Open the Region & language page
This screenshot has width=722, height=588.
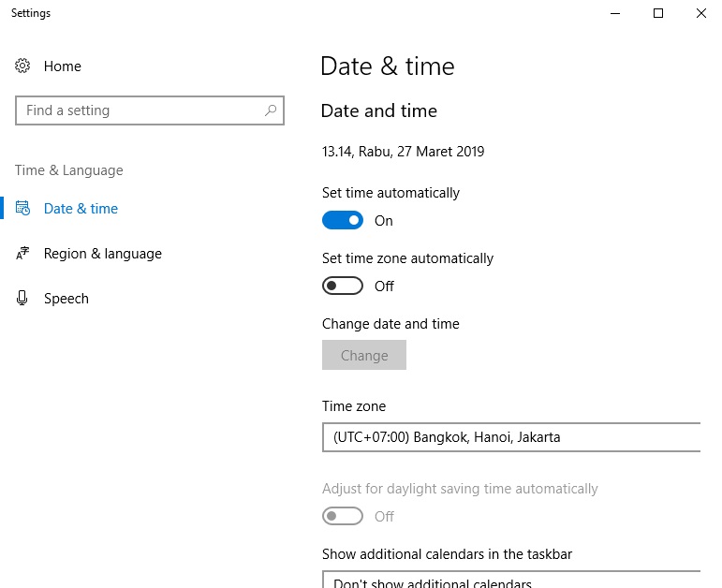click(102, 254)
